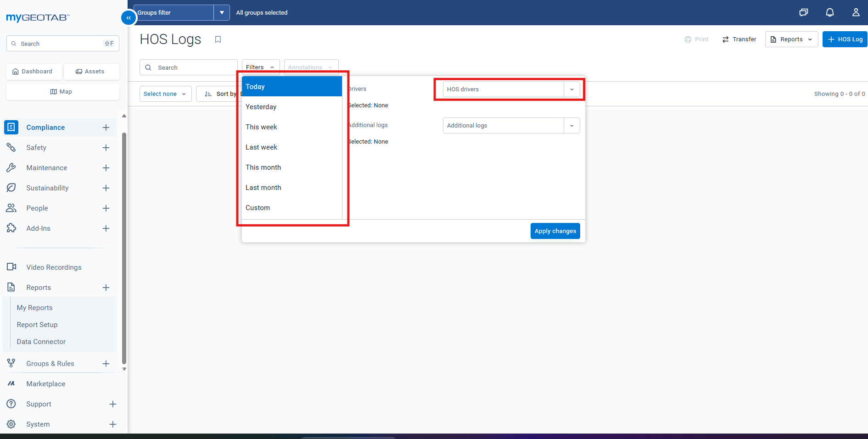Open Report Setup link

click(37, 324)
